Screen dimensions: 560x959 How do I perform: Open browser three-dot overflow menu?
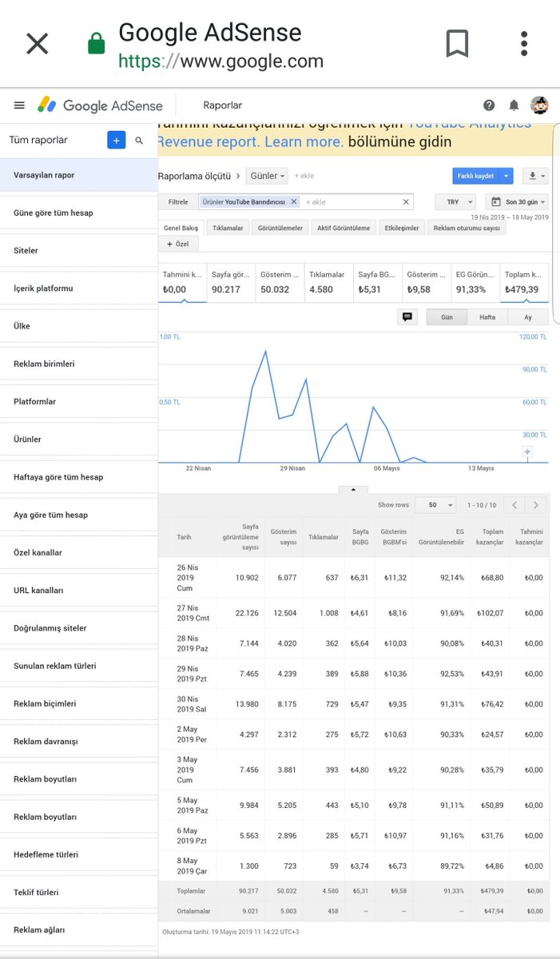(x=524, y=44)
